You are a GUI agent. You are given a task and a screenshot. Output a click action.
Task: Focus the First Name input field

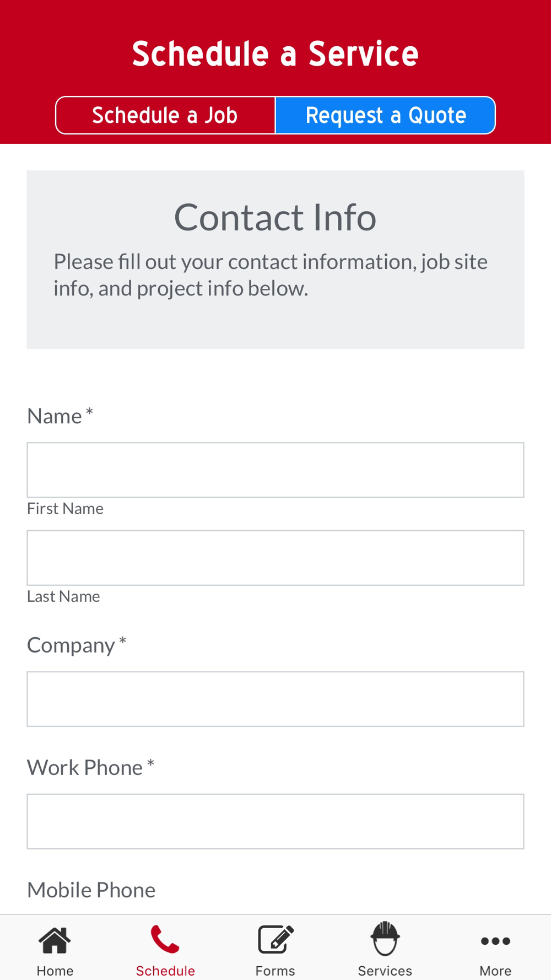275,470
